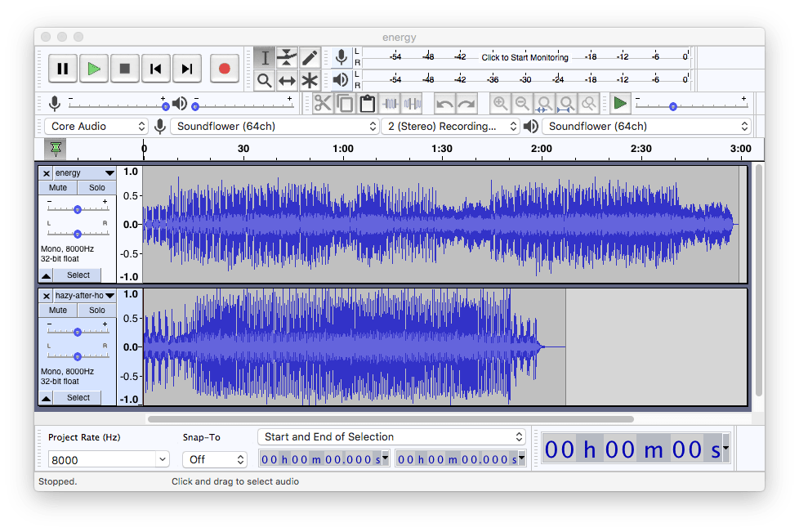Click Select button on hazy-after-ho track
799x532 pixels.
(x=78, y=397)
